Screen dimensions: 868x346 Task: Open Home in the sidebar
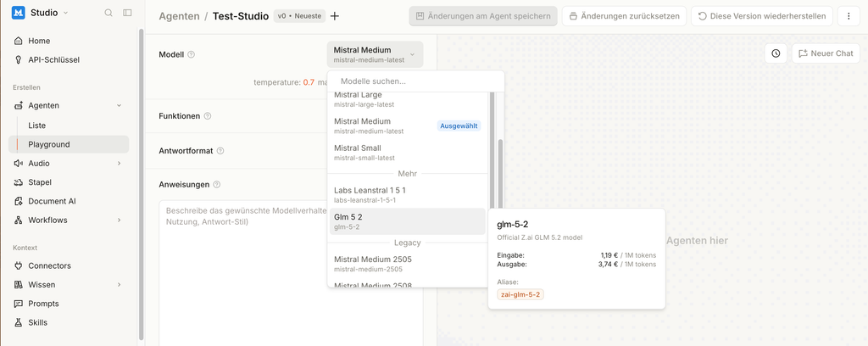pyautogui.click(x=69, y=41)
